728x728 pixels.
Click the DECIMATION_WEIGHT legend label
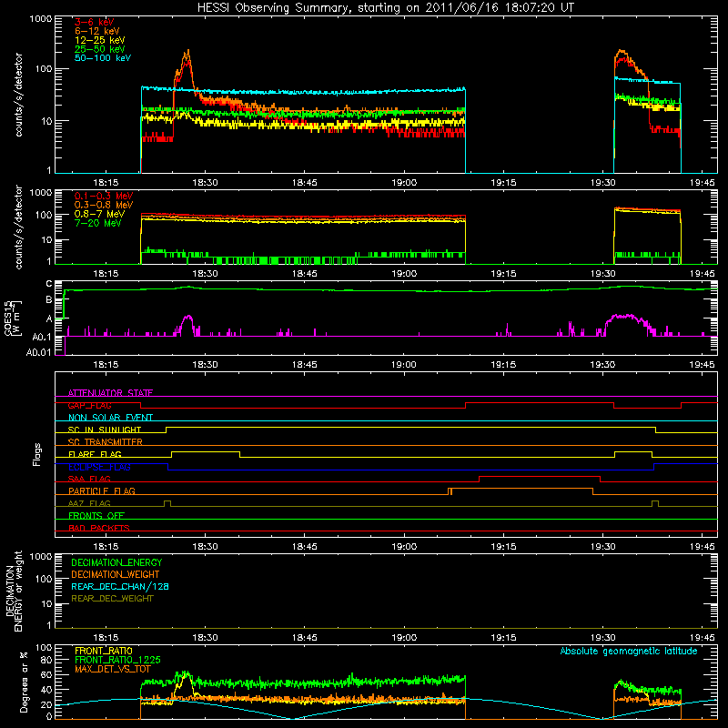(x=116, y=574)
